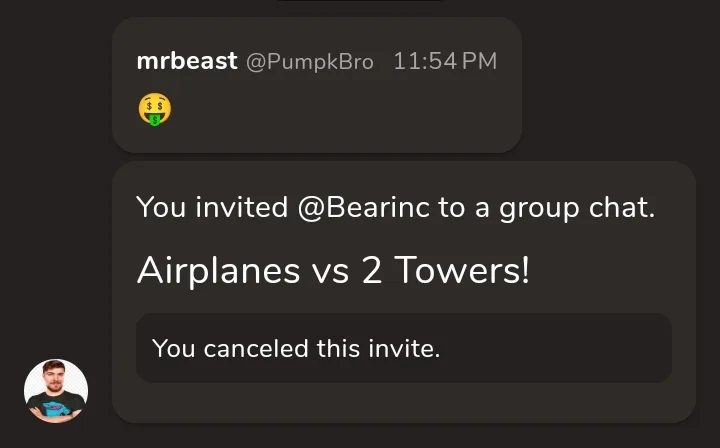Click the words 'You invited' in the invite
Image resolution: width=720 pixels, height=448 pixels.
pos(212,207)
